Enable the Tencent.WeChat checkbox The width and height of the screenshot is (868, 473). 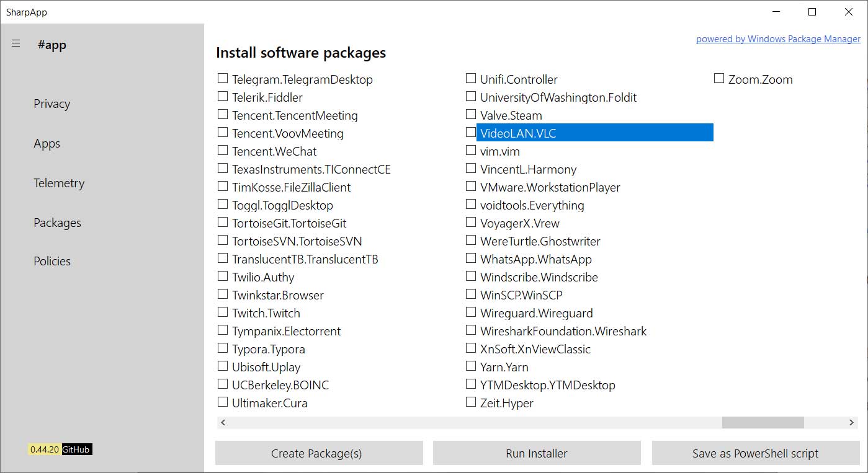point(223,150)
